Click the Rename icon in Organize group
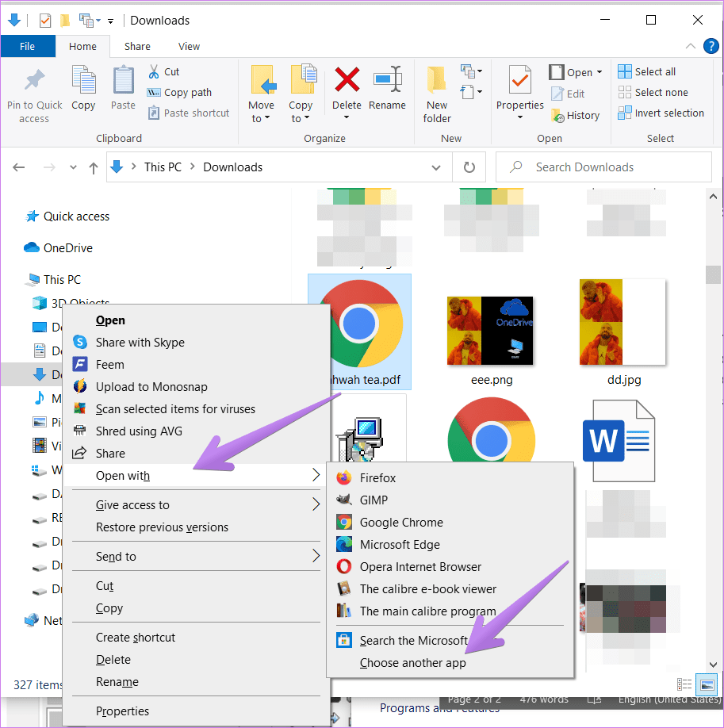This screenshot has width=724, height=728. [x=387, y=80]
